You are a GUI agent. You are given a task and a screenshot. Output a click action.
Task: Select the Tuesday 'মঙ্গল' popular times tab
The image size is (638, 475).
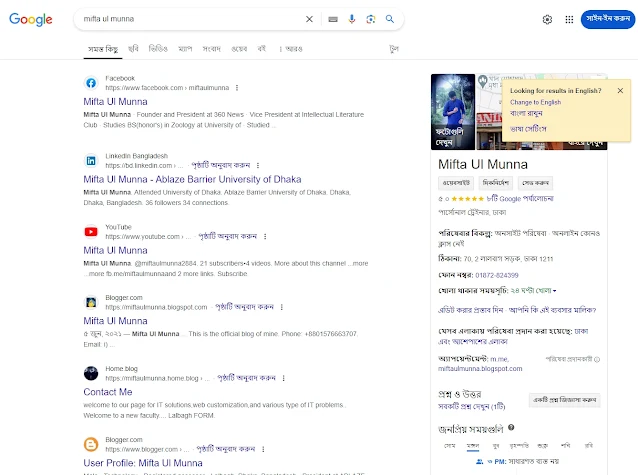(x=473, y=446)
